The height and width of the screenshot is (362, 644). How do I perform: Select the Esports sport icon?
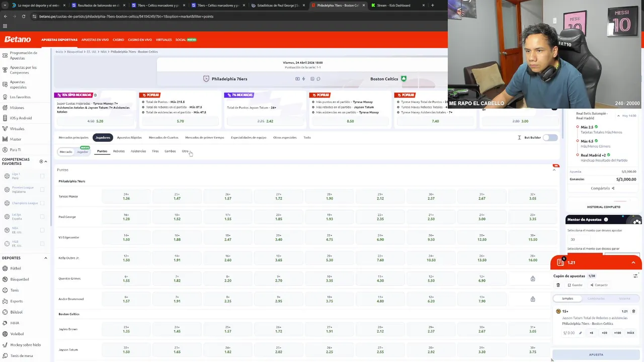[5, 301]
